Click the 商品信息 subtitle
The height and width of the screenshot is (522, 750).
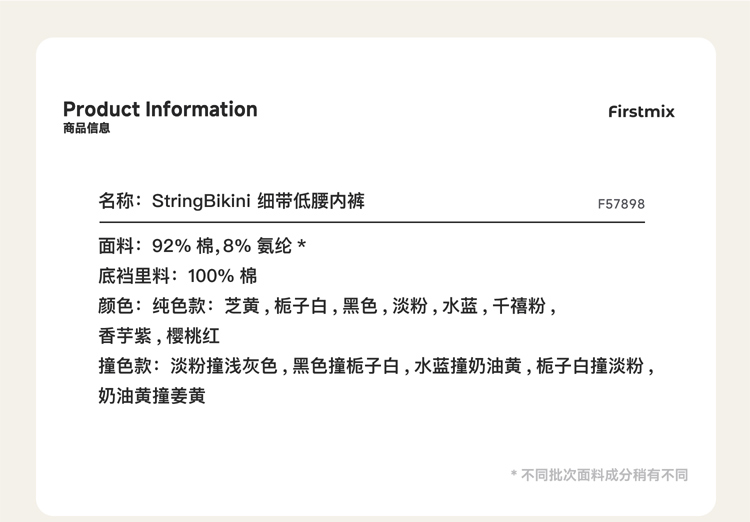86,129
